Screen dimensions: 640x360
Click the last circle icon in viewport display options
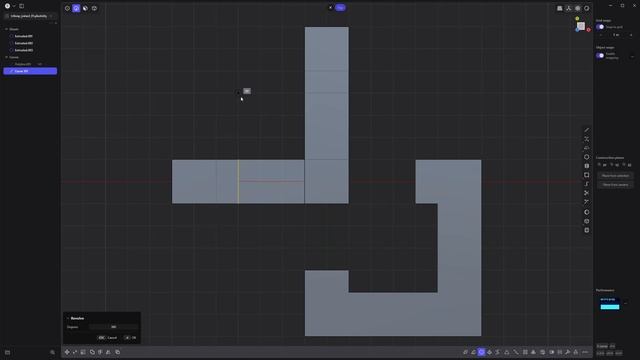(587, 8)
